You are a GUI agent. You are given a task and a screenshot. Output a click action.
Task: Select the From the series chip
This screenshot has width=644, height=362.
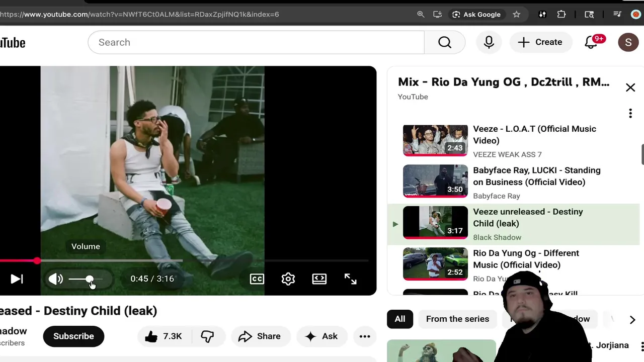point(457,319)
